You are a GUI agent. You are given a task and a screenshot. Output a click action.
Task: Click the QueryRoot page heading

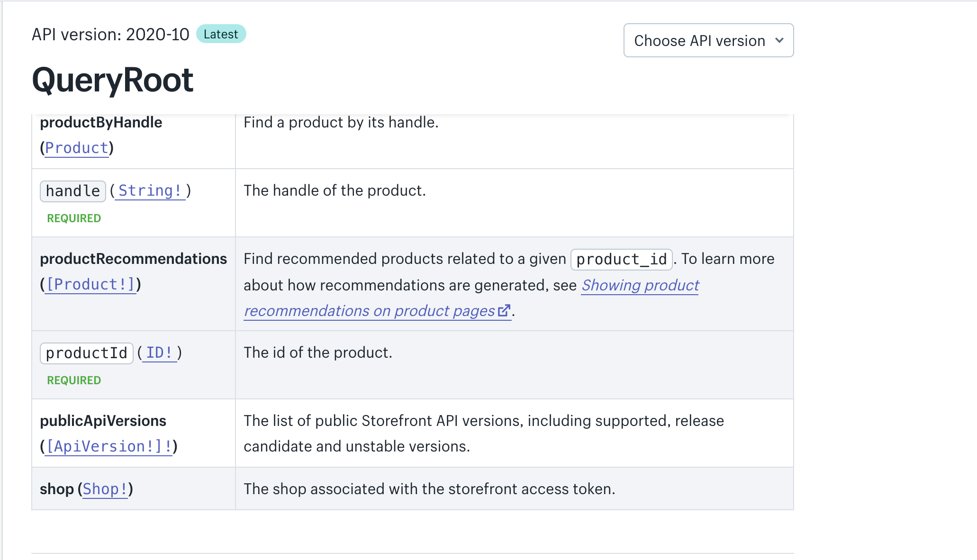tap(112, 80)
